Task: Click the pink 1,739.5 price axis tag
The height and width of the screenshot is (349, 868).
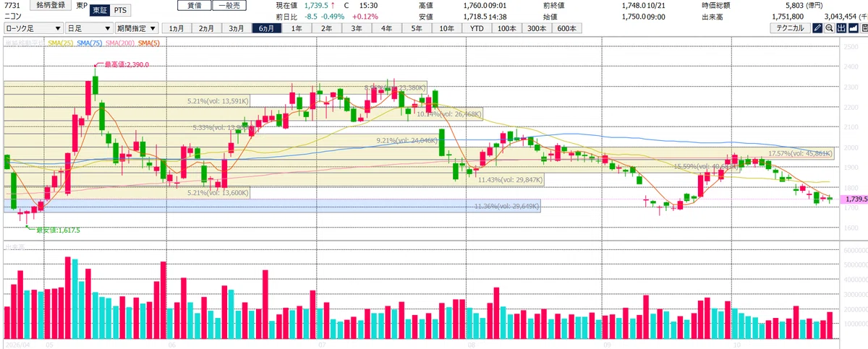Action: [x=856, y=199]
